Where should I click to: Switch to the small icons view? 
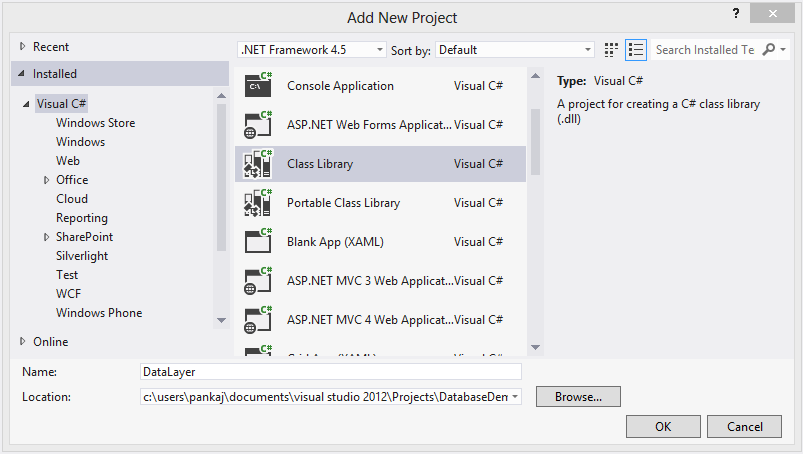click(611, 50)
